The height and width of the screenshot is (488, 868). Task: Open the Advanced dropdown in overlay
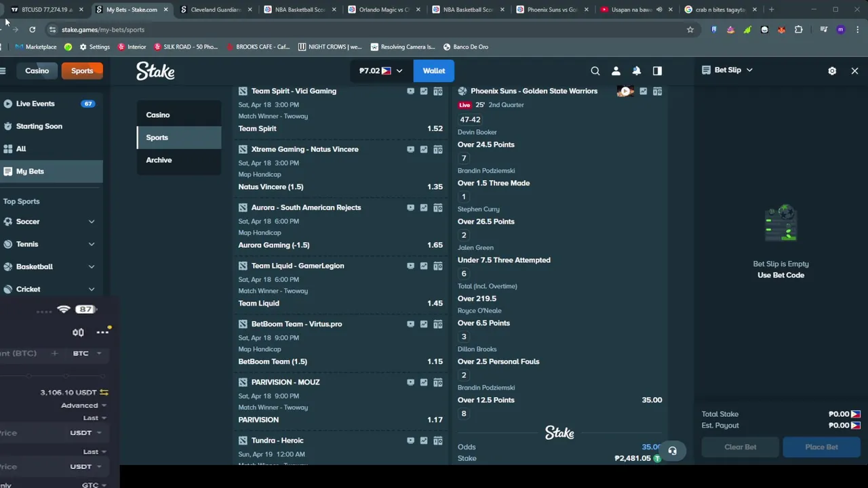pos(83,405)
